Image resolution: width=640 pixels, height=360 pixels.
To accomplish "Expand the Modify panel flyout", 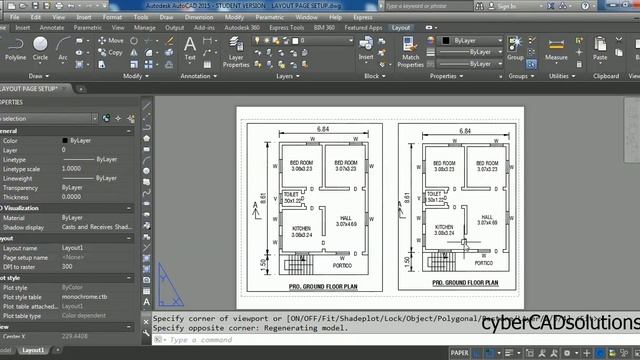I will [136, 76].
